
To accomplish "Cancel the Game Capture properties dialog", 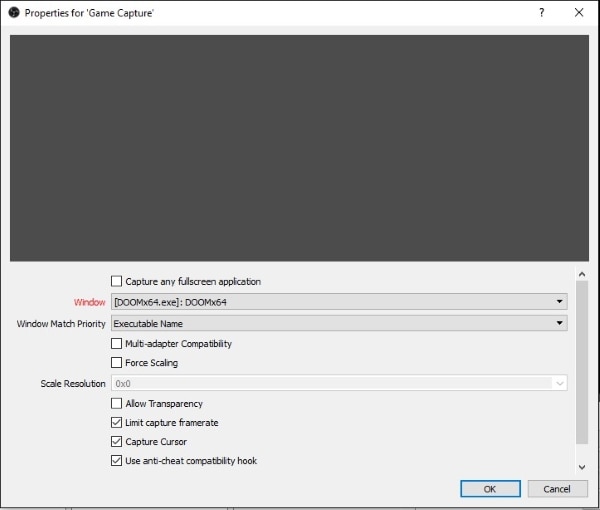I will [x=557, y=489].
